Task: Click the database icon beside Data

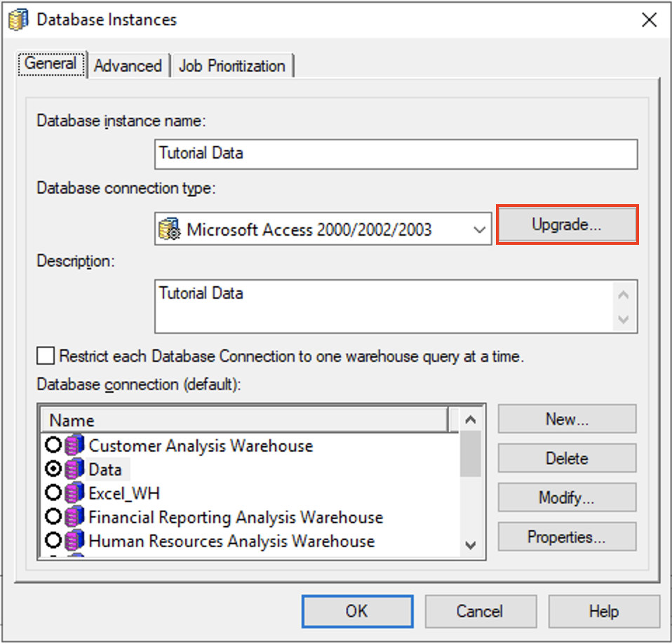Action: coord(72,469)
